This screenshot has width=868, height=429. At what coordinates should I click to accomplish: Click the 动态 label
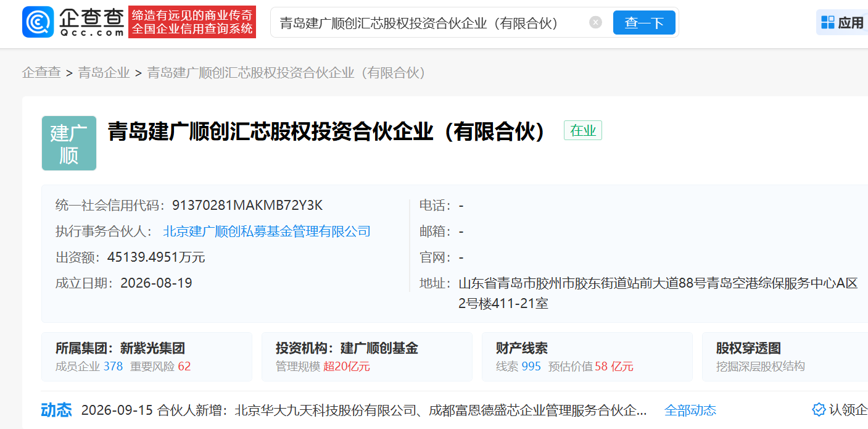tap(56, 410)
